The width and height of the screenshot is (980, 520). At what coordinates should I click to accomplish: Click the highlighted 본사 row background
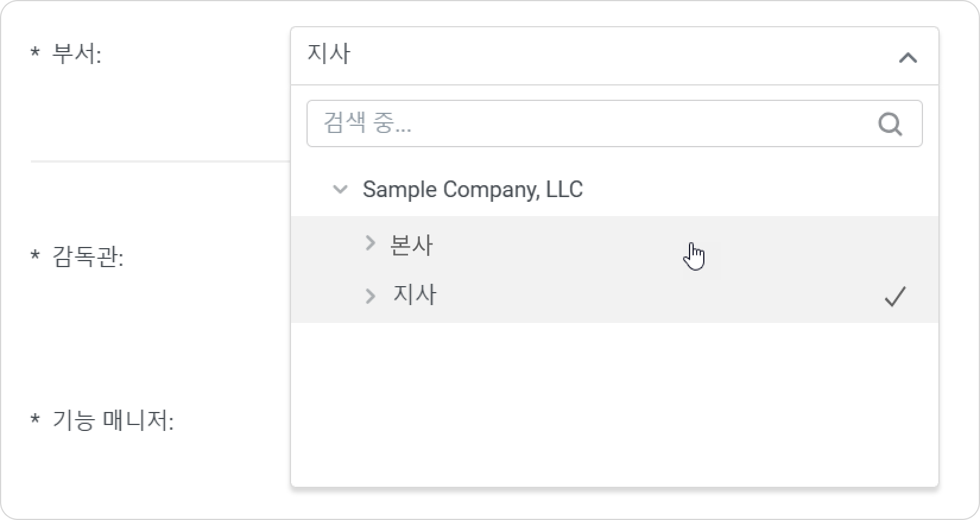[x=614, y=243]
